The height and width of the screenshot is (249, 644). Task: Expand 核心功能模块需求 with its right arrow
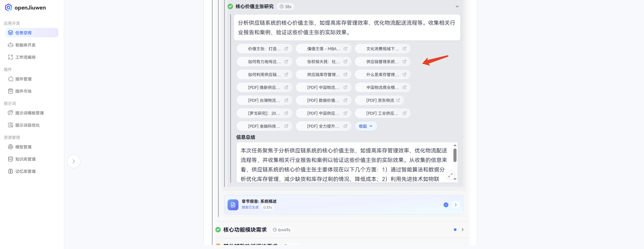pyautogui.click(x=462, y=229)
